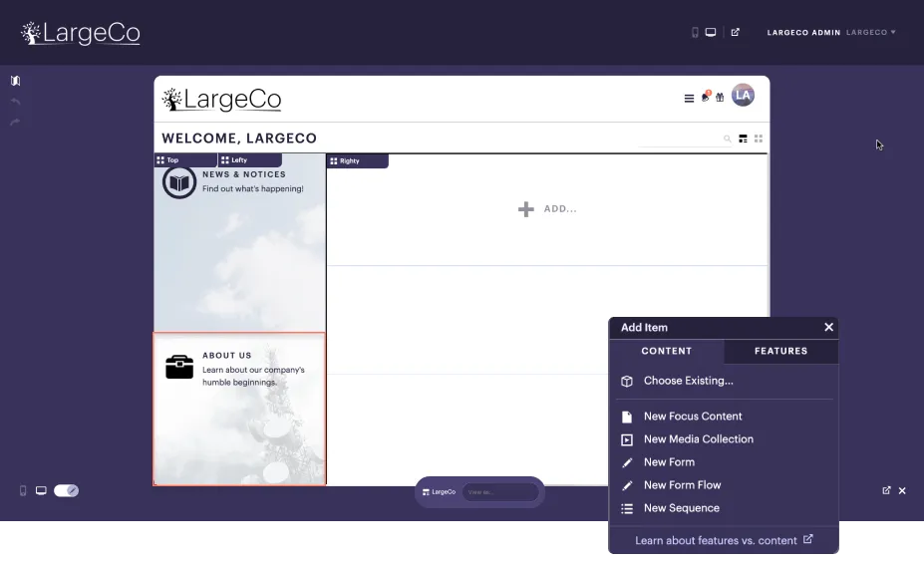Open Learn about features vs. content link
This screenshot has height=564, width=924.
pyautogui.click(x=724, y=540)
